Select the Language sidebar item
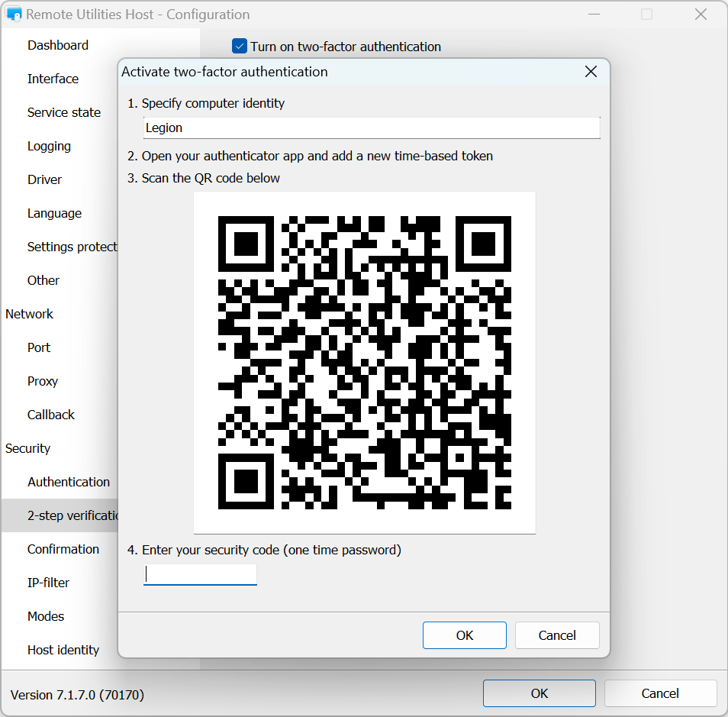The image size is (728, 717). (x=54, y=213)
